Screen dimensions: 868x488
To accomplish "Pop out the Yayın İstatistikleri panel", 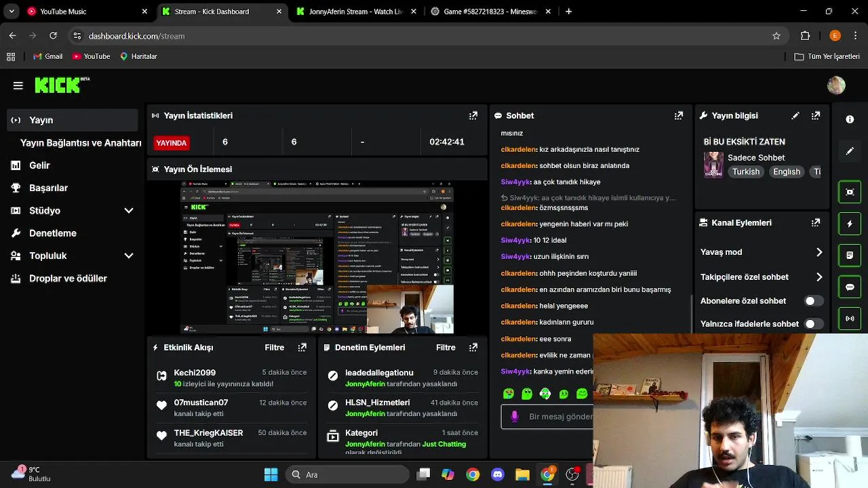I will (x=473, y=116).
